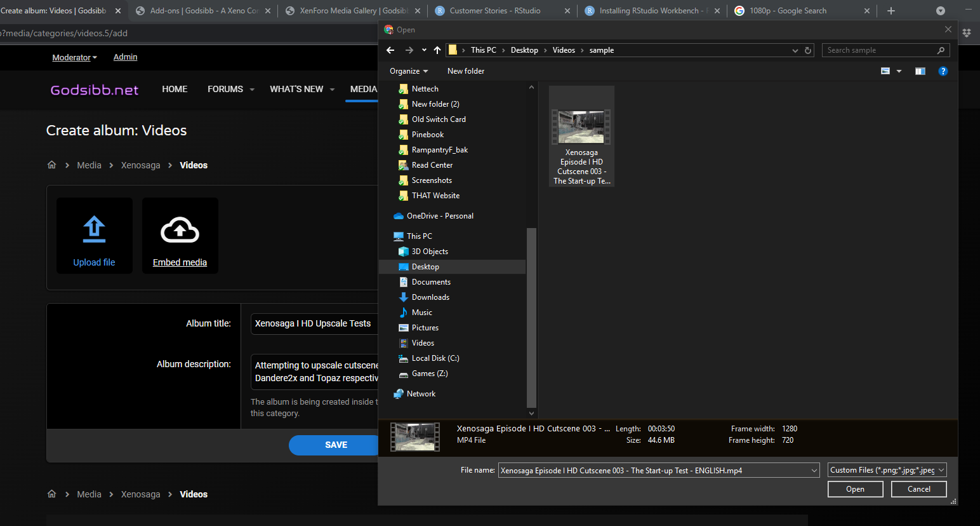
Task: Open the Custom Files type filter
Action: [x=887, y=470]
